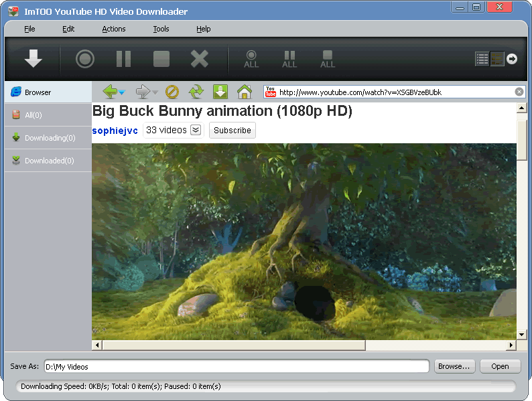Viewport: 532px width, 401px height.
Task: Stop page loading with the orange icon
Action: click(172, 92)
